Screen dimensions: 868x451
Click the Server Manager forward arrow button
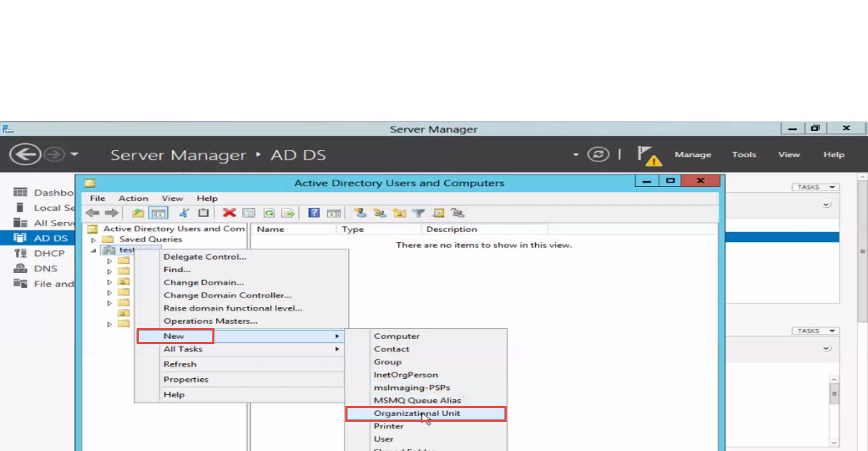coord(55,154)
